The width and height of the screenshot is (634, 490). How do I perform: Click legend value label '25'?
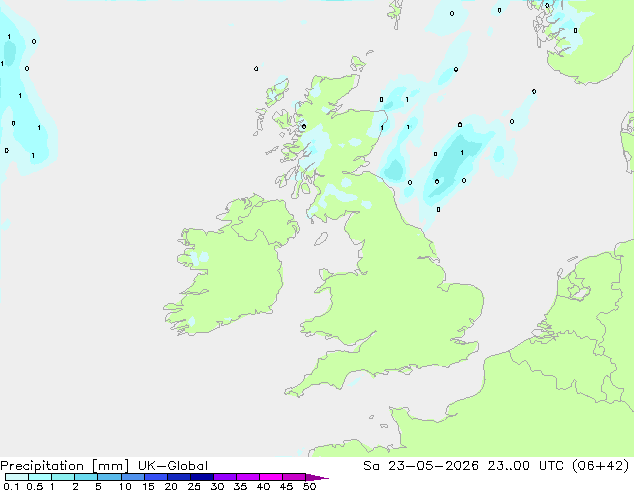tap(194, 486)
